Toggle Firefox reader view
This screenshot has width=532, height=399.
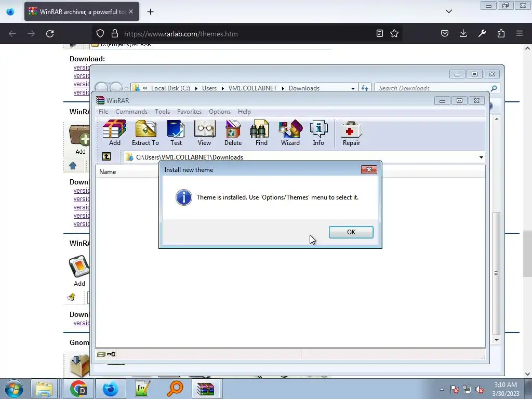380,33
